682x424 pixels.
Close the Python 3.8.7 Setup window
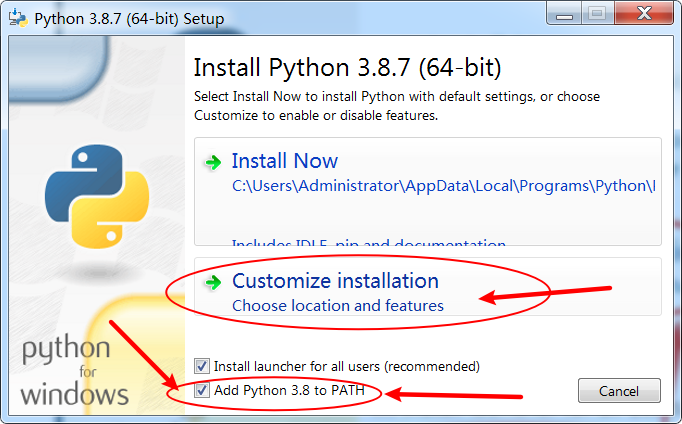(644, 14)
